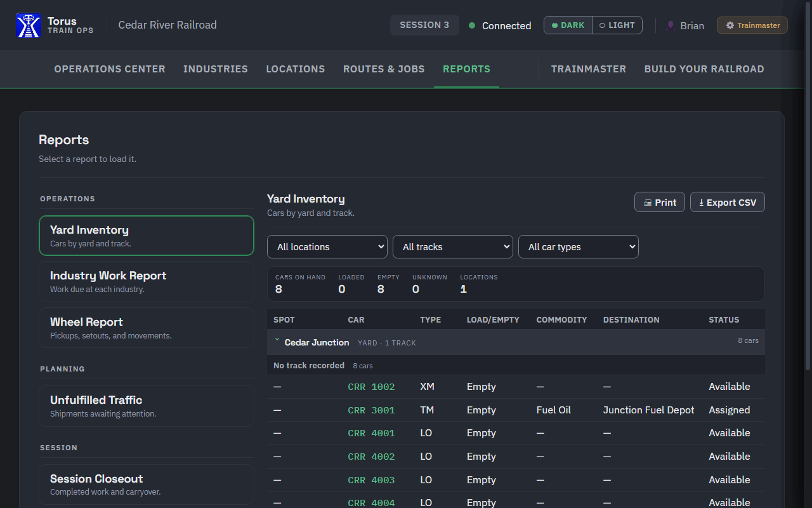Click the SESSION 3 badge

pyautogui.click(x=424, y=25)
